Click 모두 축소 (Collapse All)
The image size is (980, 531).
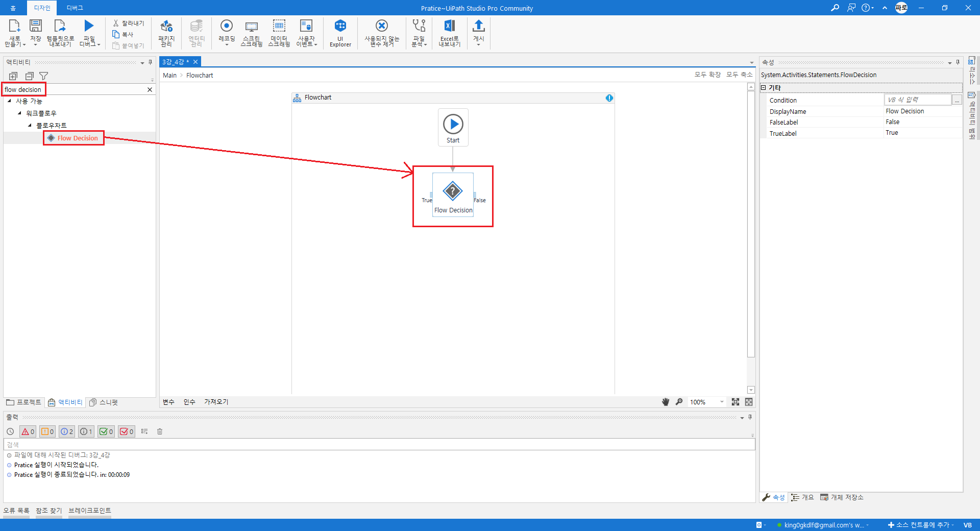coord(740,75)
